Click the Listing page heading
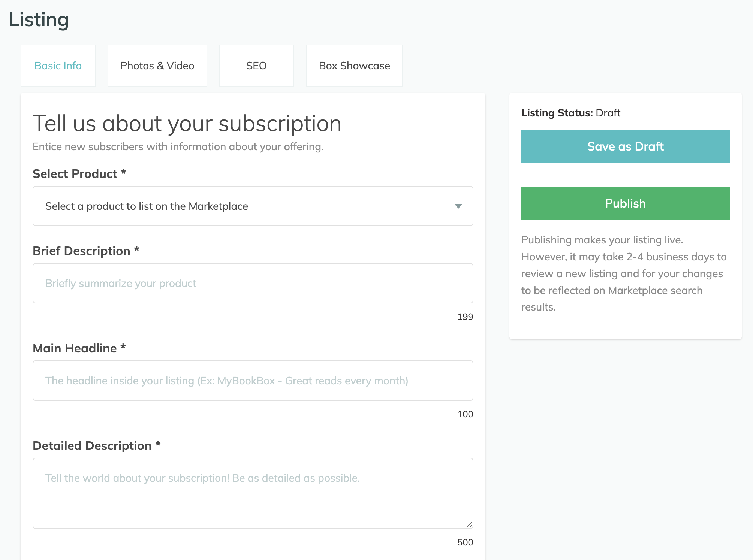Screen dimensions: 753x560 click(39, 20)
